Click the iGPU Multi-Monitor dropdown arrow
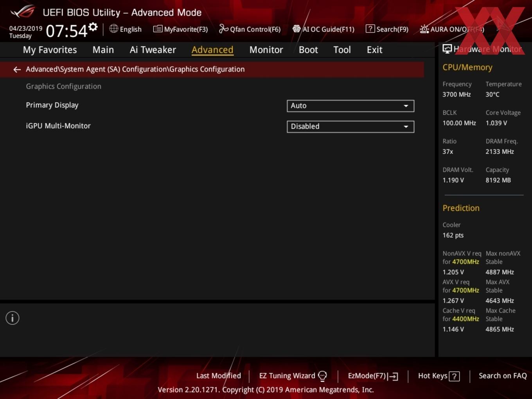 coord(406,127)
